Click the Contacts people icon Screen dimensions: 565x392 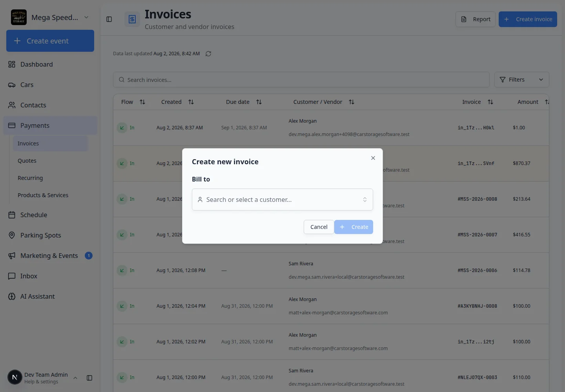coord(12,105)
